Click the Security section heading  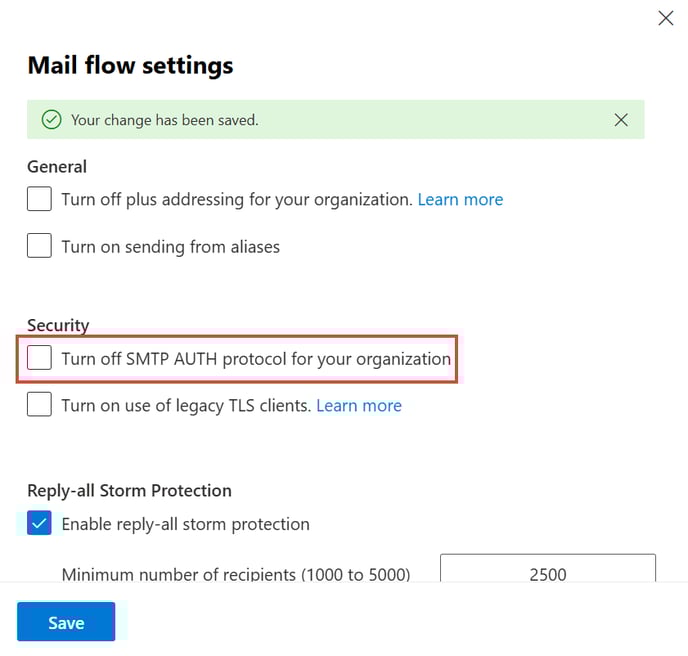click(58, 325)
